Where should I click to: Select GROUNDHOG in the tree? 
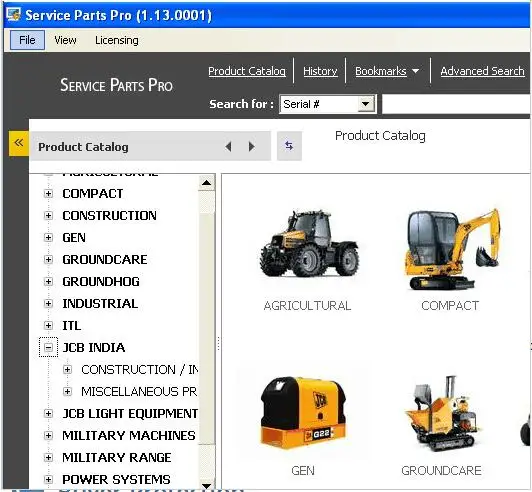[x=101, y=282]
